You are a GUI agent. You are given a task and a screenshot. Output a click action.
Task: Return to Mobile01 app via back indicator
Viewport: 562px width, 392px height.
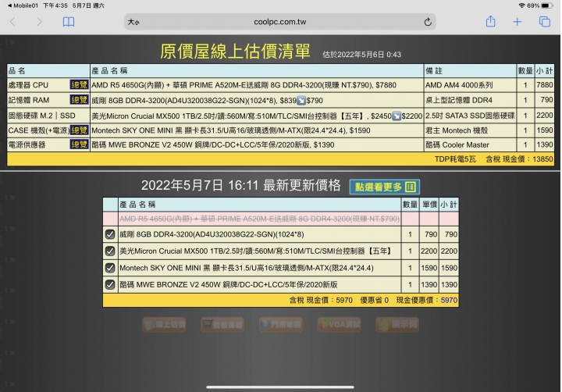pos(23,5)
